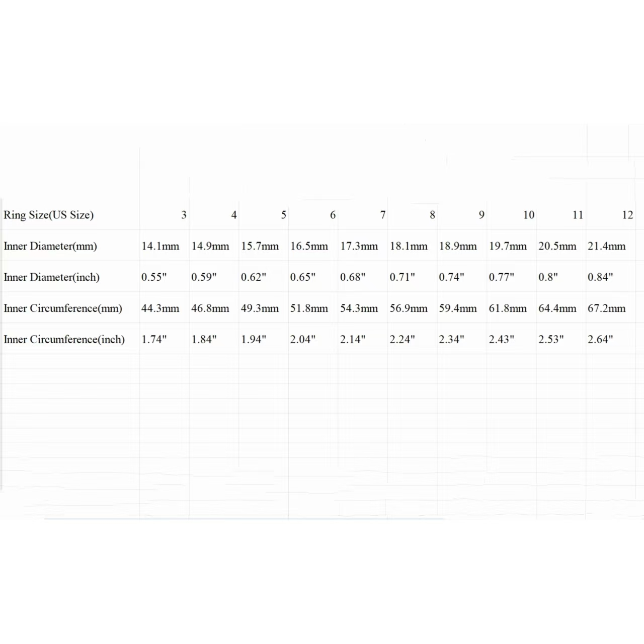Select the "Inner Diameter(inch)" label cell
Image resolution: width=644 pixels, height=644 pixels.
pos(52,277)
